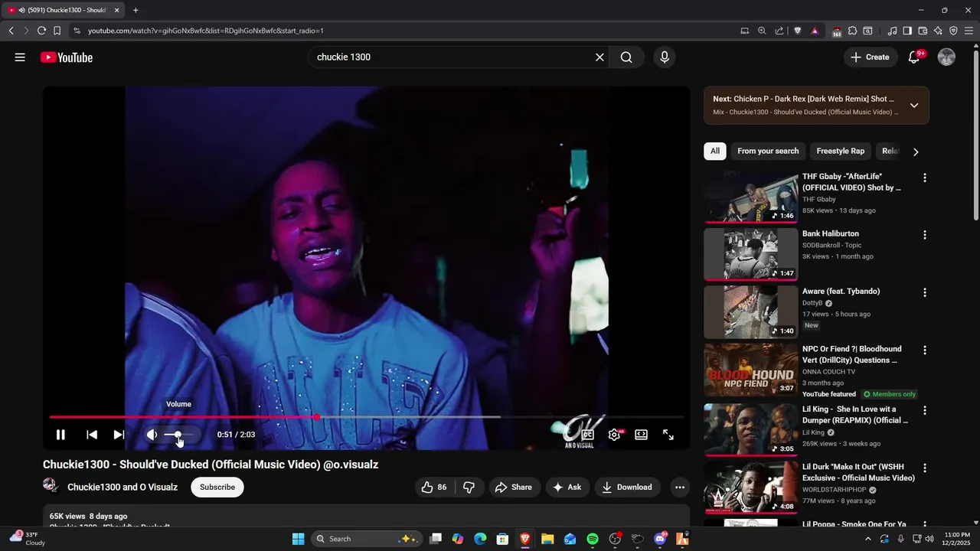
Task: Open options for Lil Durk Make It Out
Action: pos(925,468)
